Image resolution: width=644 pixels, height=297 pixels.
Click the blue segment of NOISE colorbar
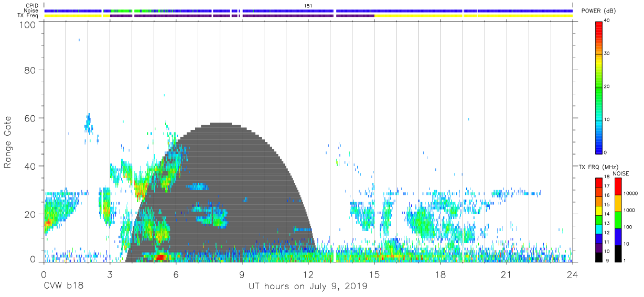click(618, 237)
